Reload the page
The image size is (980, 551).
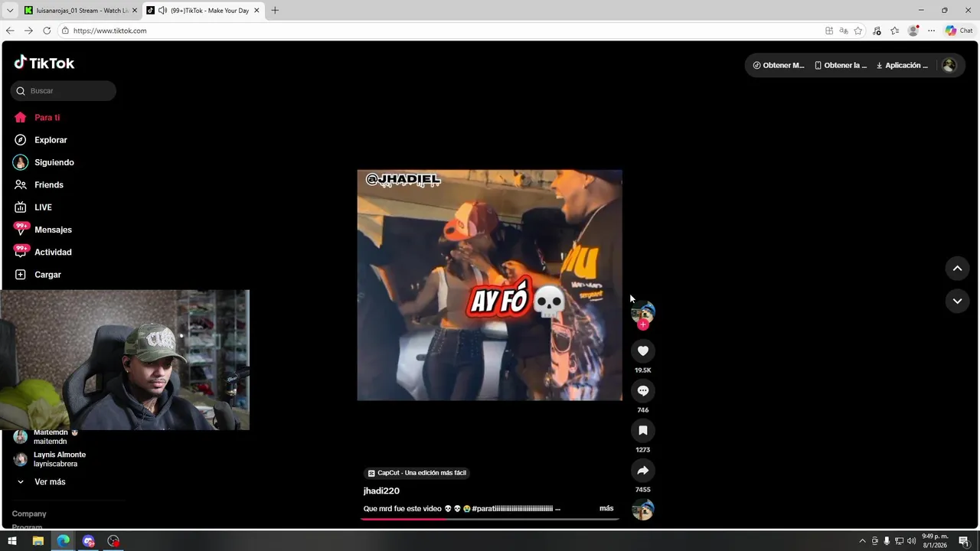pyautogui.click(x=47, y=31)
